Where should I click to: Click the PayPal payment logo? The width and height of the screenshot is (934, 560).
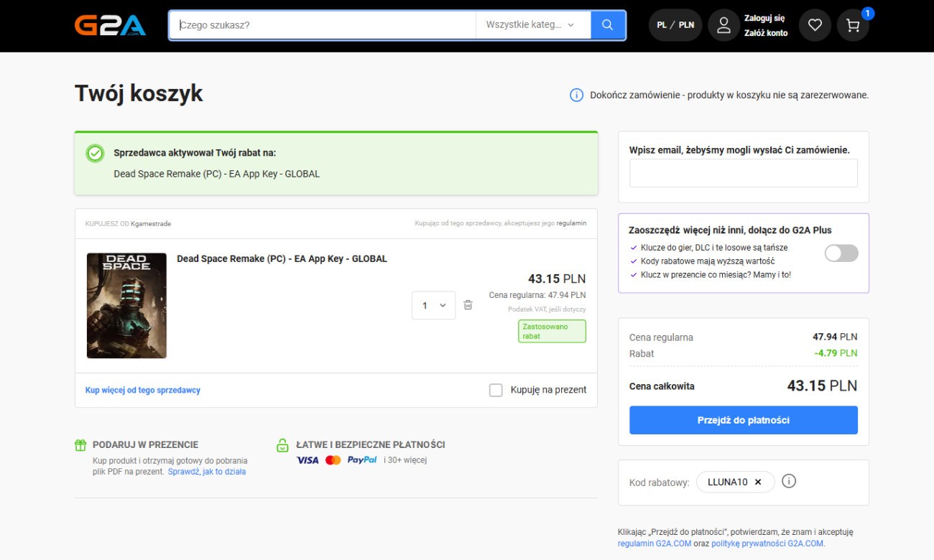tap(362, 460)
